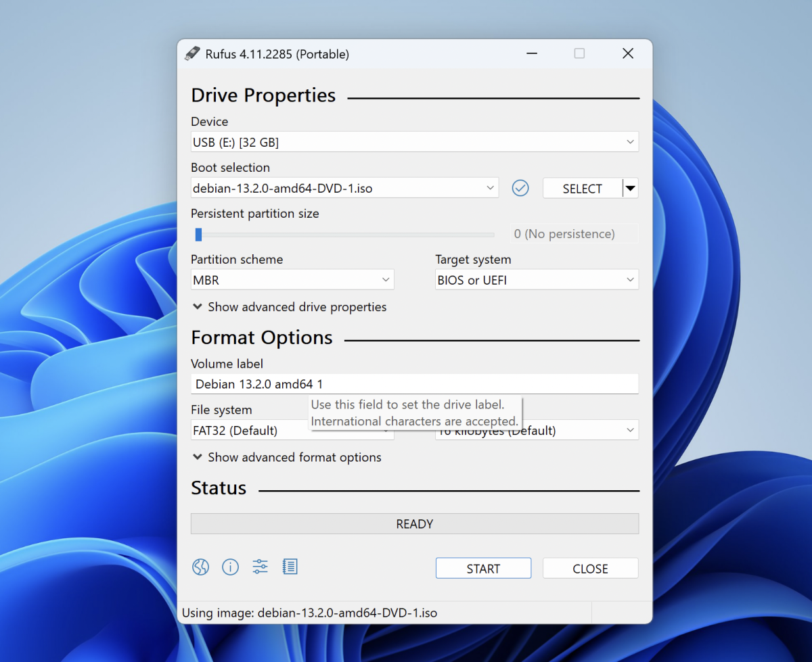Expand Show advanced format options
This screenshot has width=812, height=662.
(287, 458)
